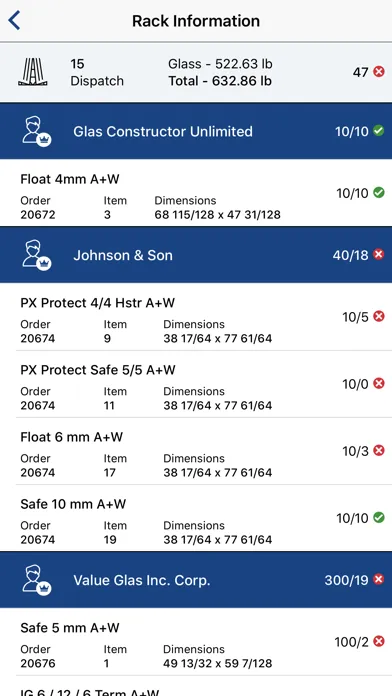The height and width of the screenshot is (696, 392).
Task: Open the Float 6 mm A+W item
Action: [196, 451]
